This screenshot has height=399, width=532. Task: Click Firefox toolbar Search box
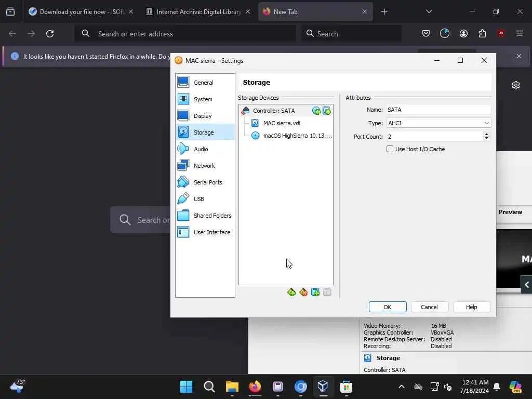point(352,34)
